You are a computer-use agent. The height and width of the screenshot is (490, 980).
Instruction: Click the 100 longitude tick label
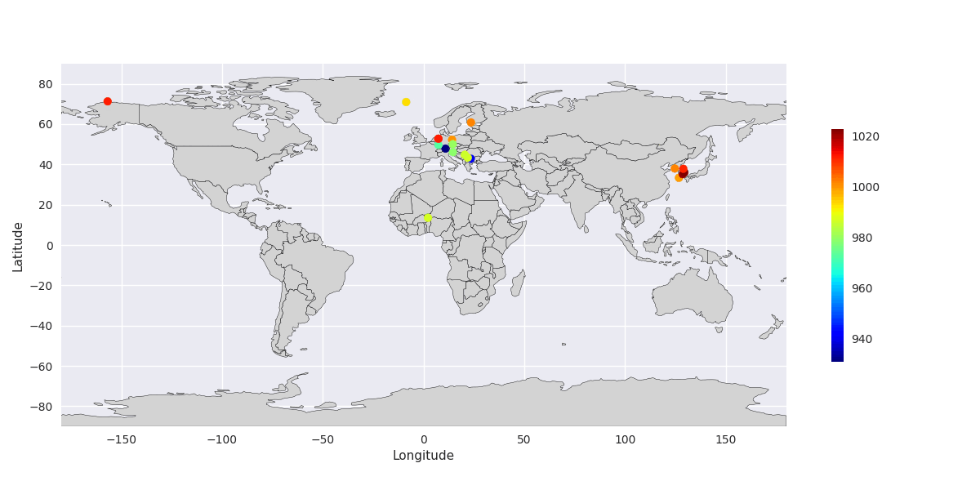tap(625, 439)
